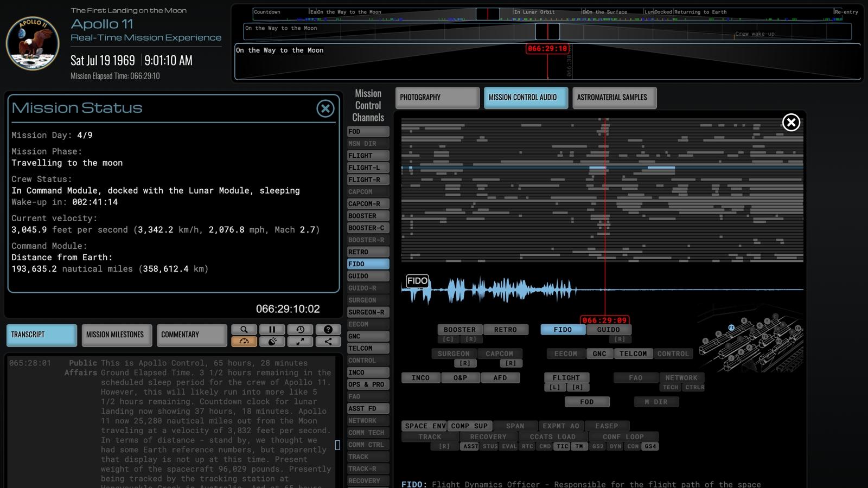
Task: Select the BOOSTER-C channel
Action: (x=368, y=228)
